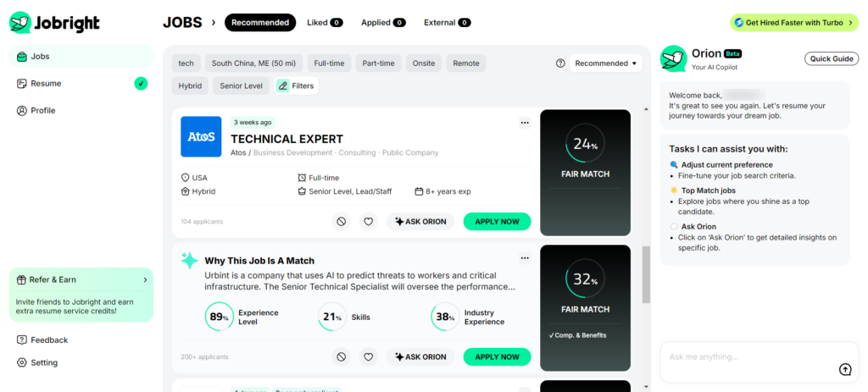The image size is (868, 392).
Task: Click the Comp. & Benefits checkmark label
Action: (x=577, y=335)
